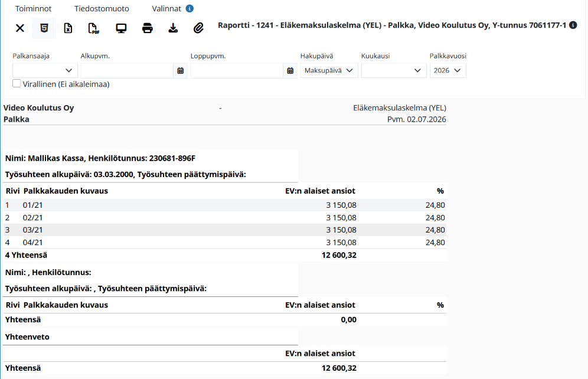Expand the Palkansaaja dropdown
The width and height of the screenshot is (588, 379).
tap(45, 70)
